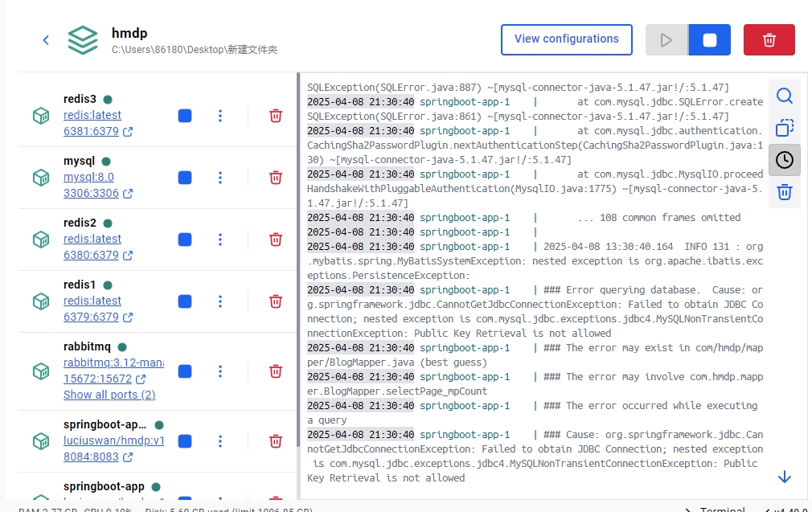Stop the redis3 container
This screenshot has width=812, height=512.
tap(185, 116)
